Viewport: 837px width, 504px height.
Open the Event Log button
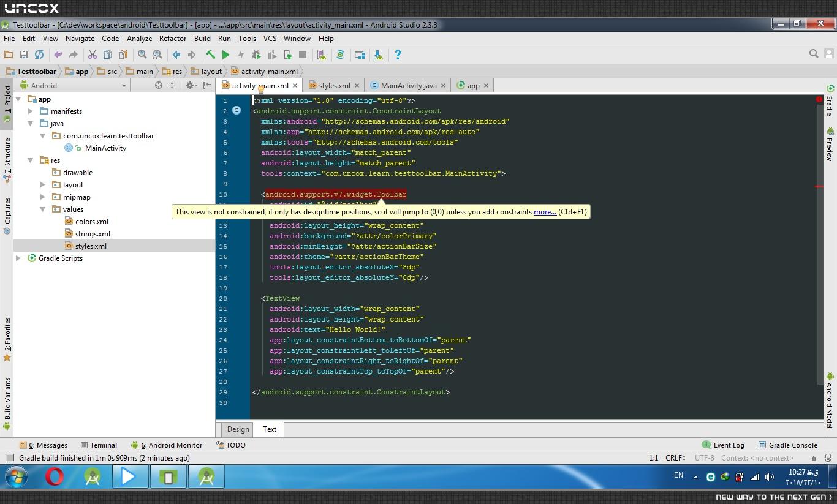723,445
